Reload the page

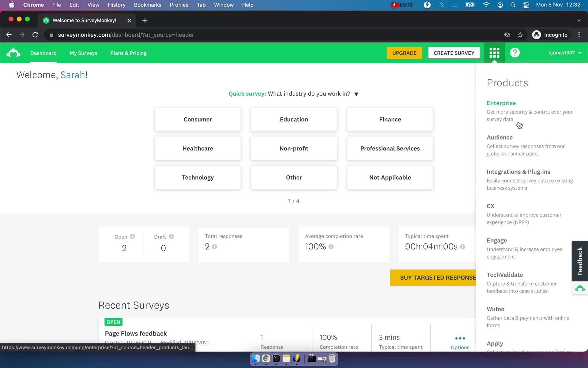tap(35, 35)
